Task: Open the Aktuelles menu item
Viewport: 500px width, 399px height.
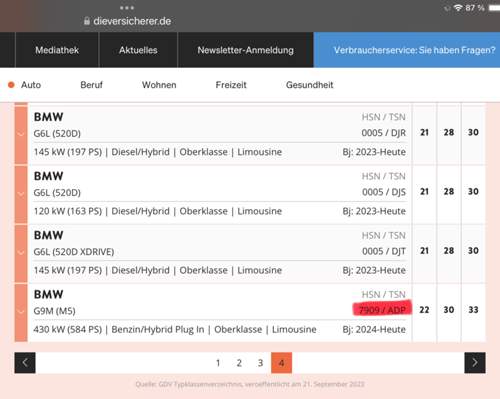Action: click(x=138, y=50)
